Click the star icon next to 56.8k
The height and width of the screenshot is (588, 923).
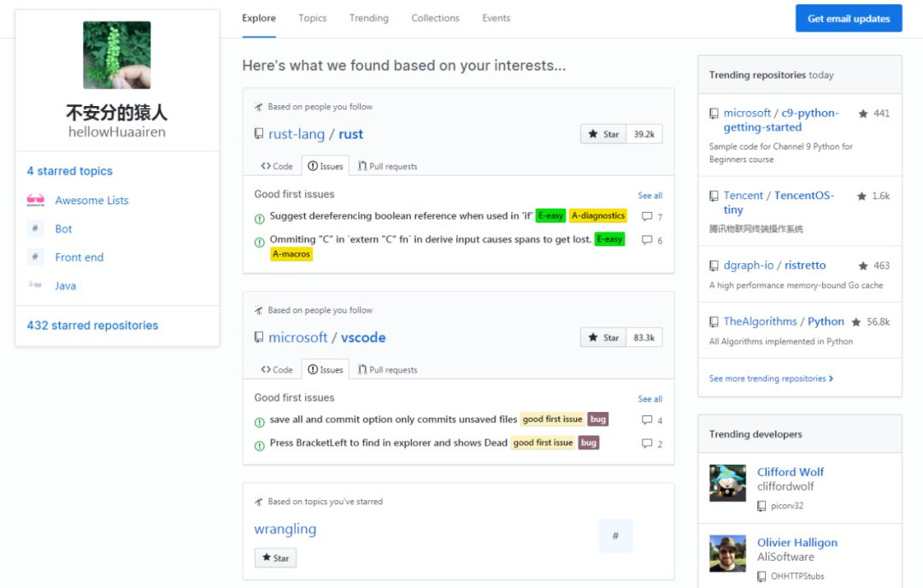pyautogui.click(x=855, y=322)
